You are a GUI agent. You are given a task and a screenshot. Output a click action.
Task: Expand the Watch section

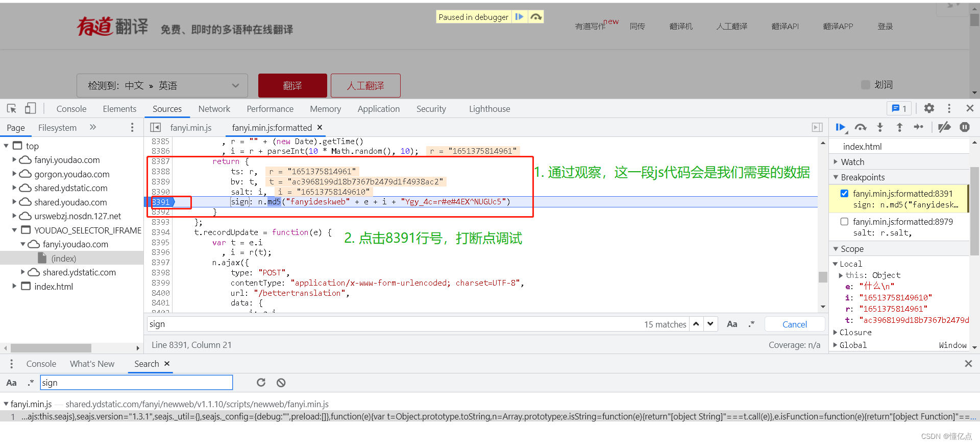[x=836, y=161]
